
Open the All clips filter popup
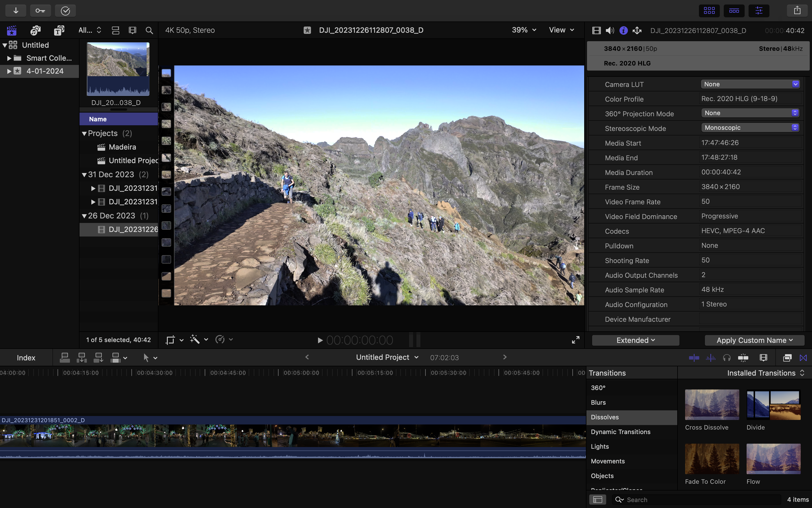pos(90,30)
